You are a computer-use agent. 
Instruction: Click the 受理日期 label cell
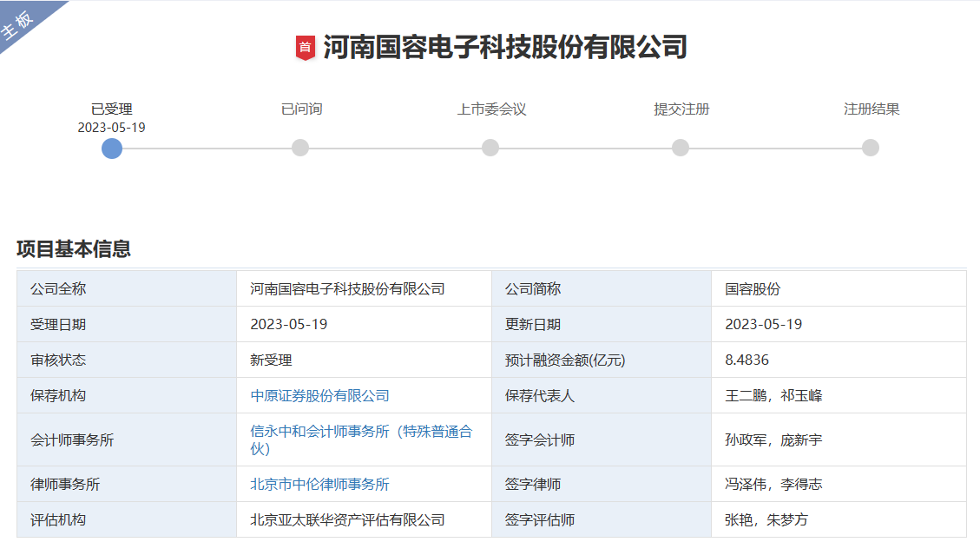[x=127, y=325]
